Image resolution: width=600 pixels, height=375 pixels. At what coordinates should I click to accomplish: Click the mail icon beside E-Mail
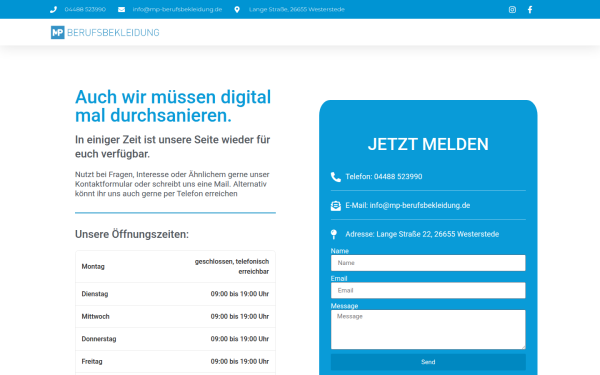(x=336, y=205)
